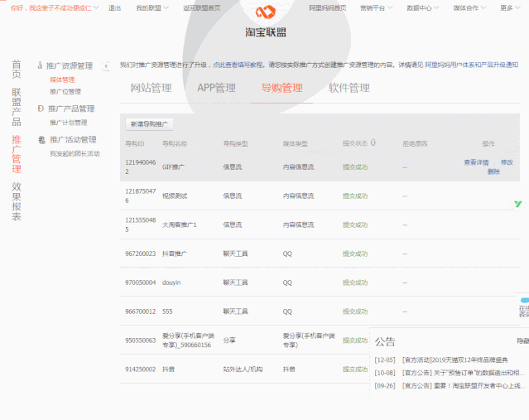Open 联盟产品 in left navigation
Screen dimensions: 529x420
click(x=17, y=107)
